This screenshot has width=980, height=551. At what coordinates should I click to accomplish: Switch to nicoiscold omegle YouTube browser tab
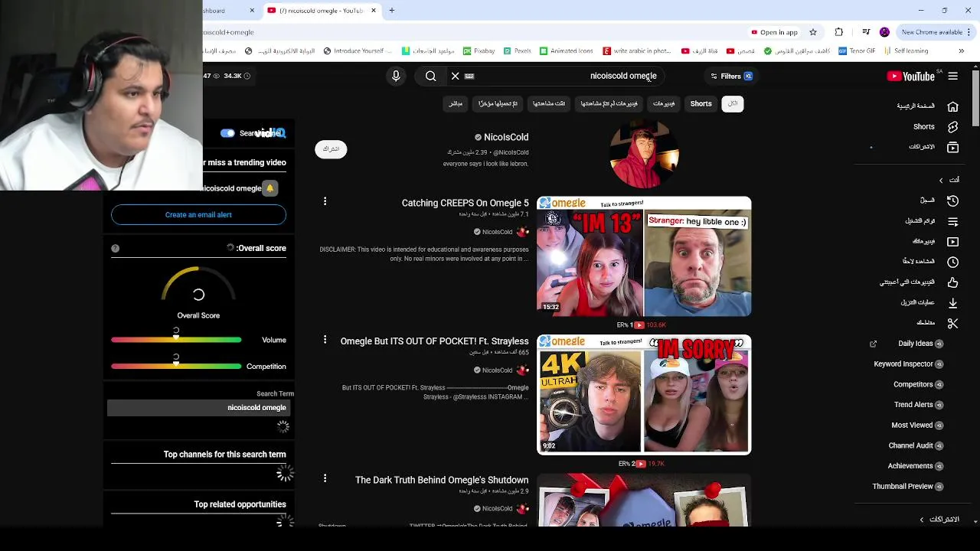pos(322,11)
